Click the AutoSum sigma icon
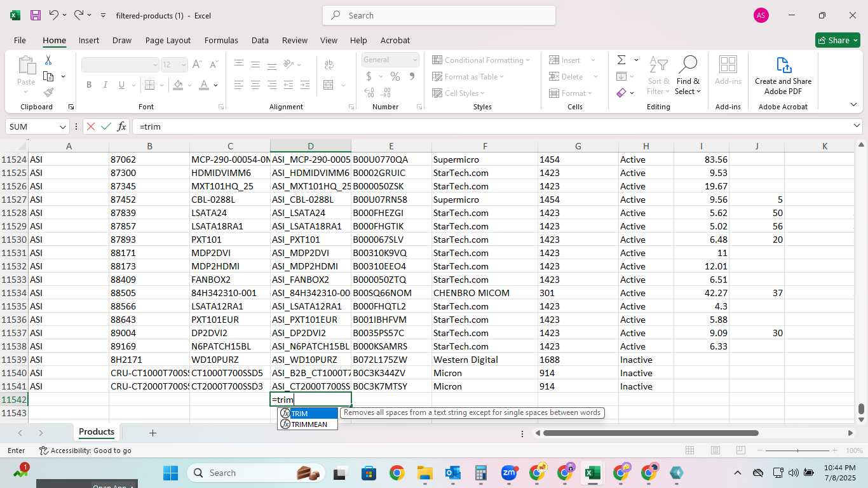Viewport: 868px width, 488px height. 621,60
